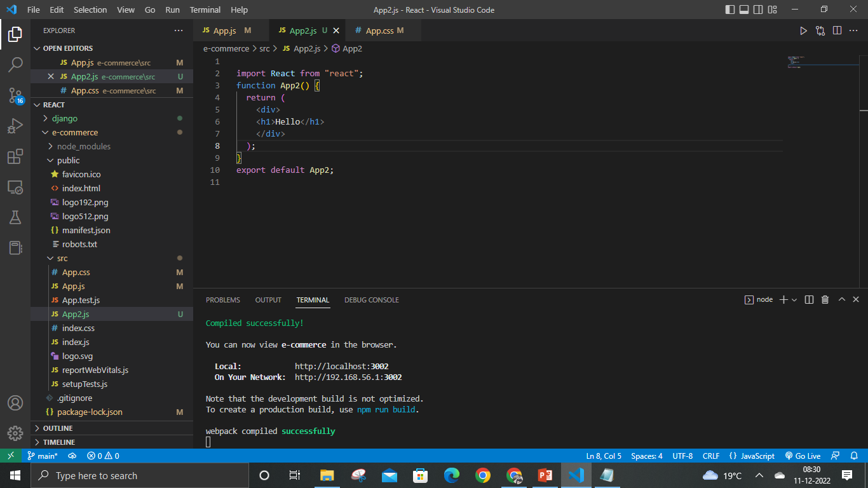
Task: Open remote window from status bar
Action: tap(11, 456)
